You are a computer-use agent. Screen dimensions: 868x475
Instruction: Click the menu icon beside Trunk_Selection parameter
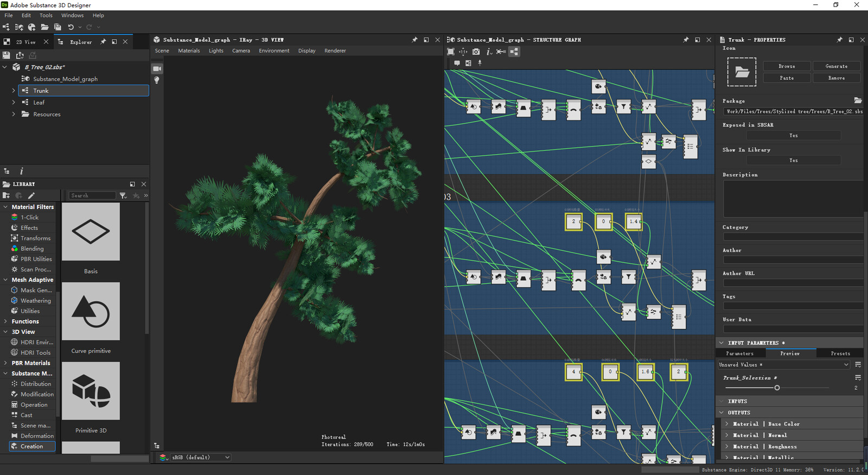pyautogui.click(x=858, y=377)
